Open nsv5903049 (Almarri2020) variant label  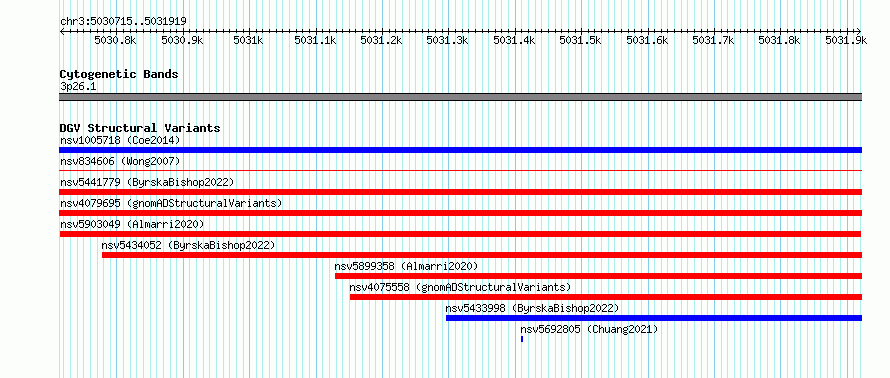click(x=132, y=224)
